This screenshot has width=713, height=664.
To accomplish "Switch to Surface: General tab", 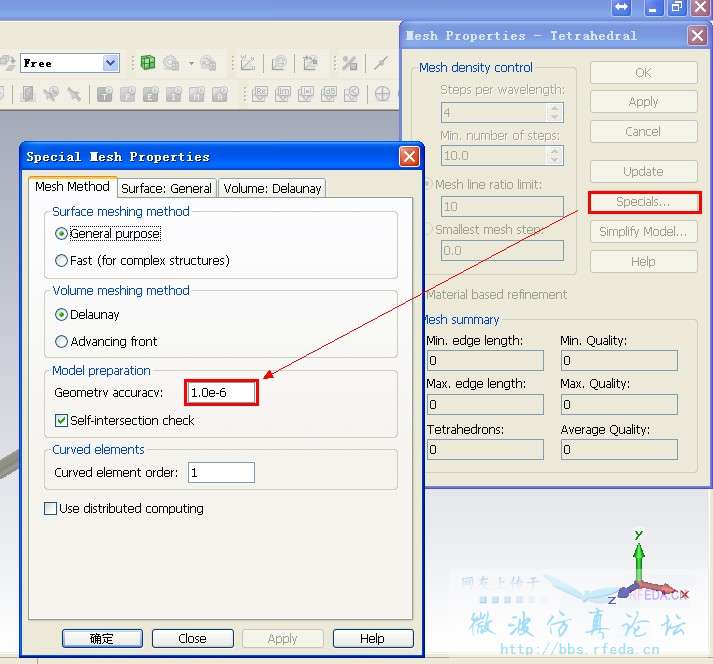I will click(x=166, y=188).
